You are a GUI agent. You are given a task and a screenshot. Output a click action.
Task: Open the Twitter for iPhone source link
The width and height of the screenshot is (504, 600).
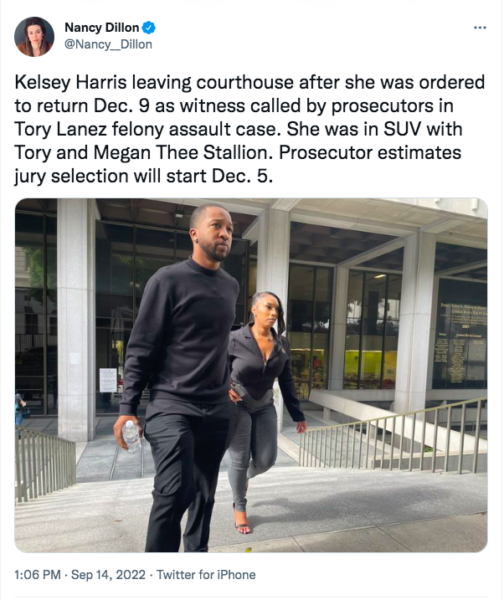[206, 574]
